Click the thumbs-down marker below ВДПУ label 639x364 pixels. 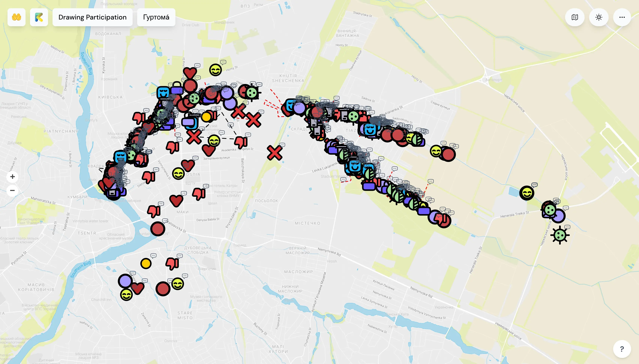[199, 194]
